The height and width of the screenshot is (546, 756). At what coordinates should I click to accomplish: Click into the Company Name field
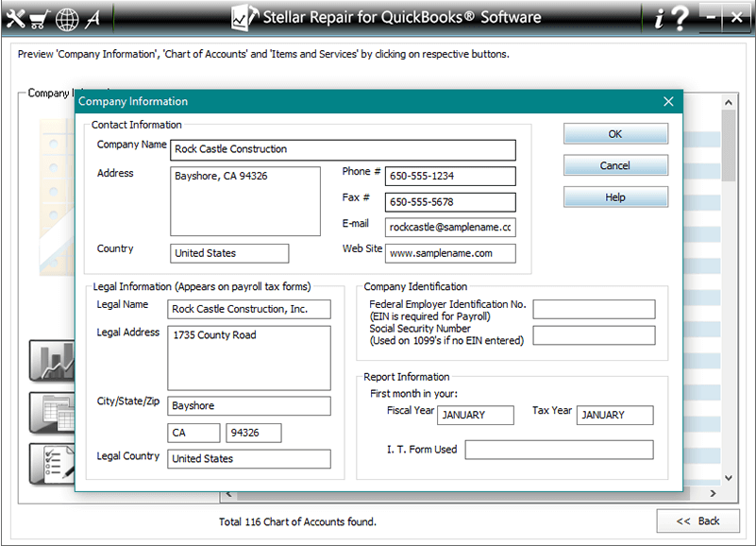tap(343, 149)
